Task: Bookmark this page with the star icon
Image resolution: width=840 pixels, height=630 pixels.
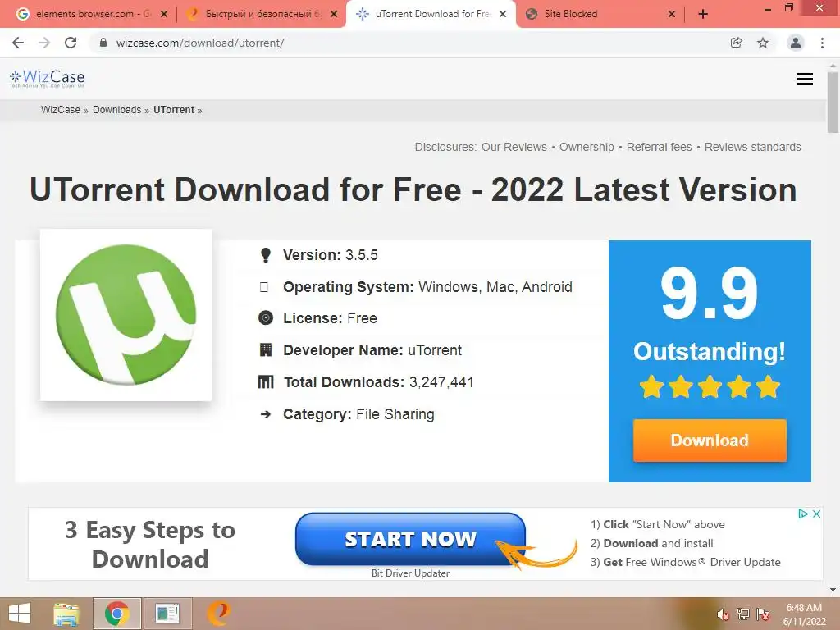Action: (x=763, y=43)
